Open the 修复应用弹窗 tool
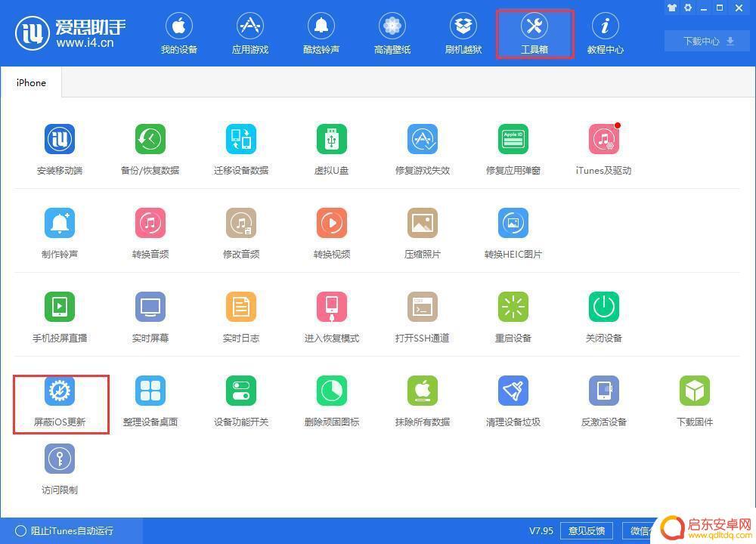 pyautogui.click(x=513, y=139)
